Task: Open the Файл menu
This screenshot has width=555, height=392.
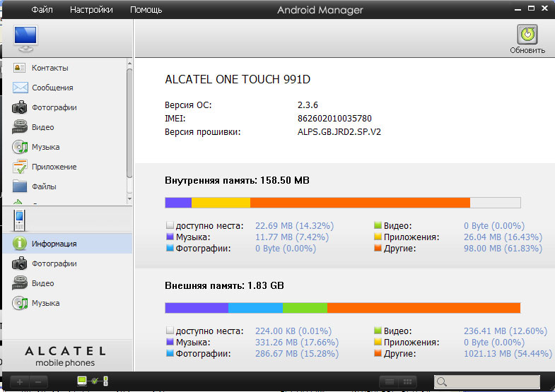Action: coord(42,10)
